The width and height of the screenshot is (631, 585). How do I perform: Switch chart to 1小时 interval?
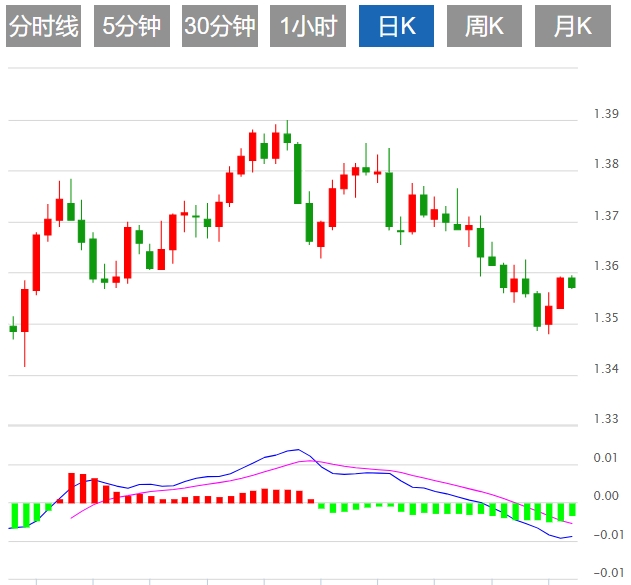(308, 26)
